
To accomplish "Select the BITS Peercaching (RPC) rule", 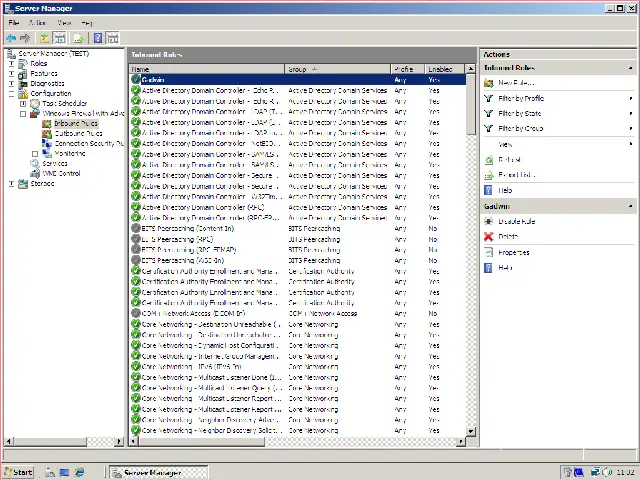I will 298,240.
